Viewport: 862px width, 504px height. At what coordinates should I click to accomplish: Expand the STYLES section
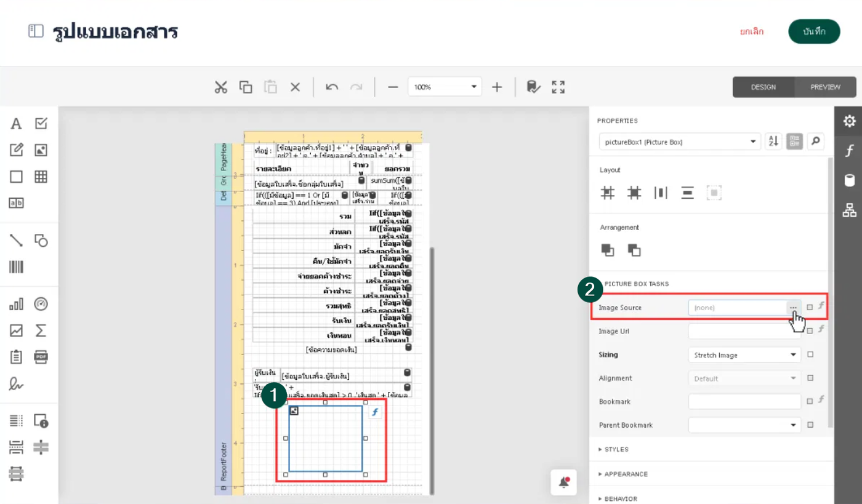(x=616, y=449)
